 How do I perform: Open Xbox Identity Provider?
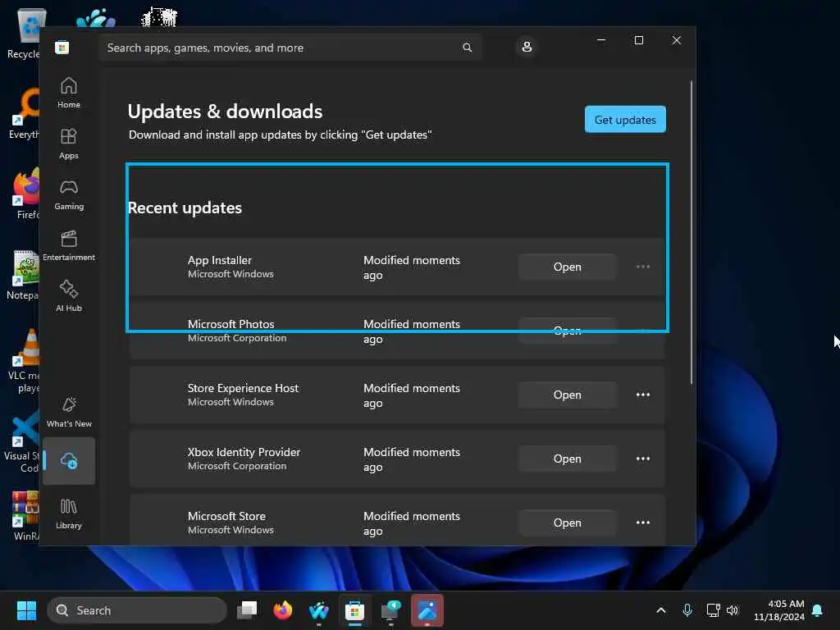tap(568, 459)
